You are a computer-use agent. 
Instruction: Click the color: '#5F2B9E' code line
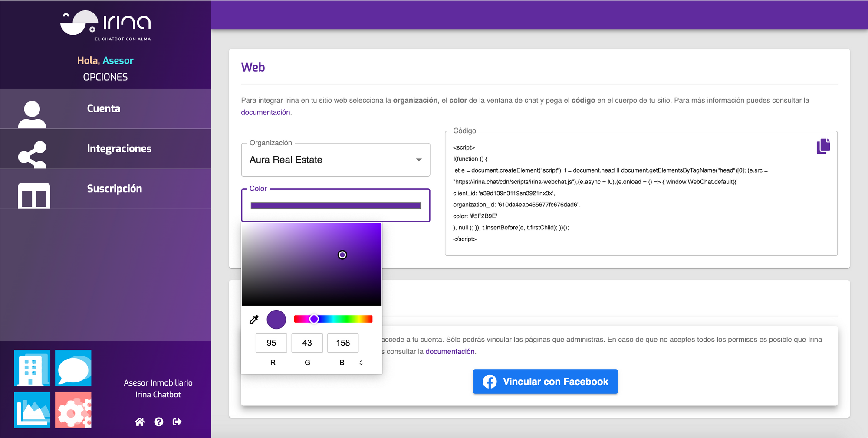(x=475, y=216)
